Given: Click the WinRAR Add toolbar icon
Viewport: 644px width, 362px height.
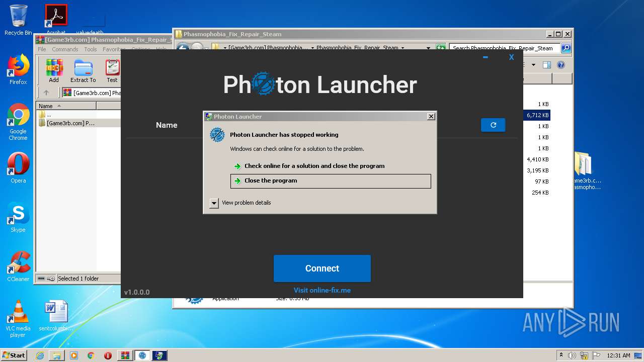Looking at the screenshot, I should pos(54,71).
